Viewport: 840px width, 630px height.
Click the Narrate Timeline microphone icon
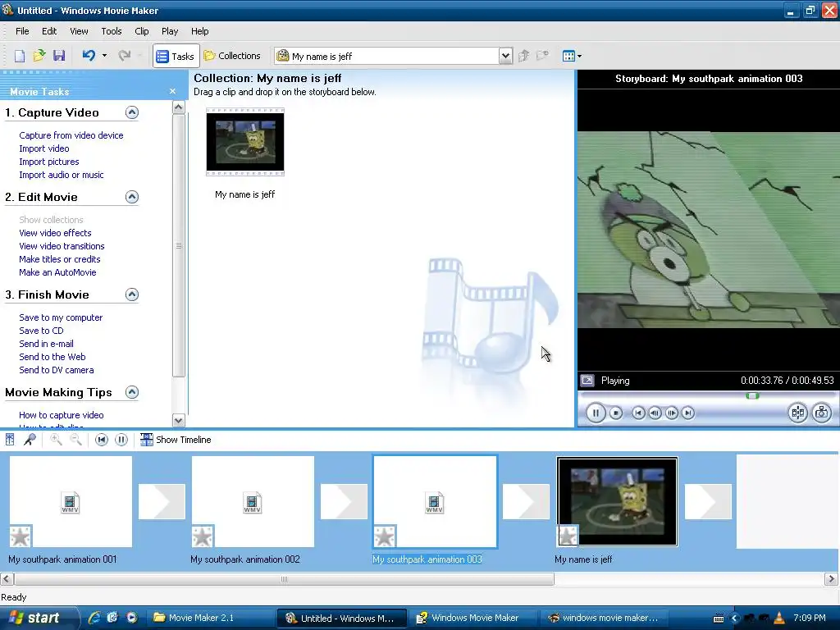click(x=30, y=440)
